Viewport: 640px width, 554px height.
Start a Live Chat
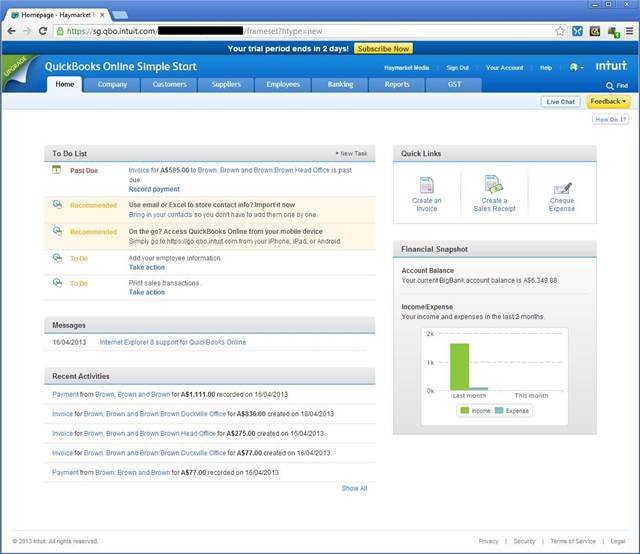tap(560, 102)
